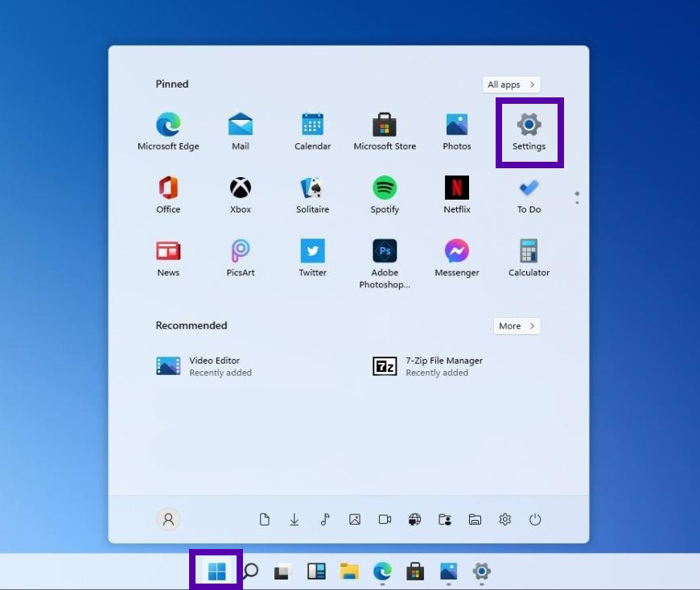The image size is (700, 590).
Task: Open the user account avatar menu
Action: coord(168,519)
